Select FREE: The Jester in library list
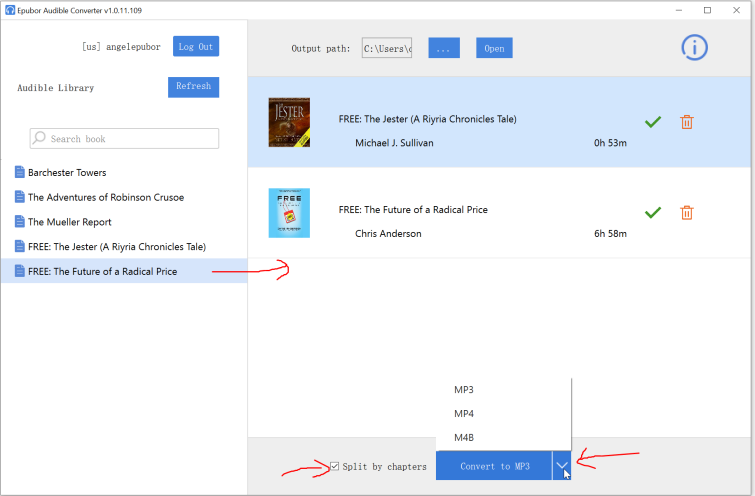 pyautogui.click(x=117, y=247)
